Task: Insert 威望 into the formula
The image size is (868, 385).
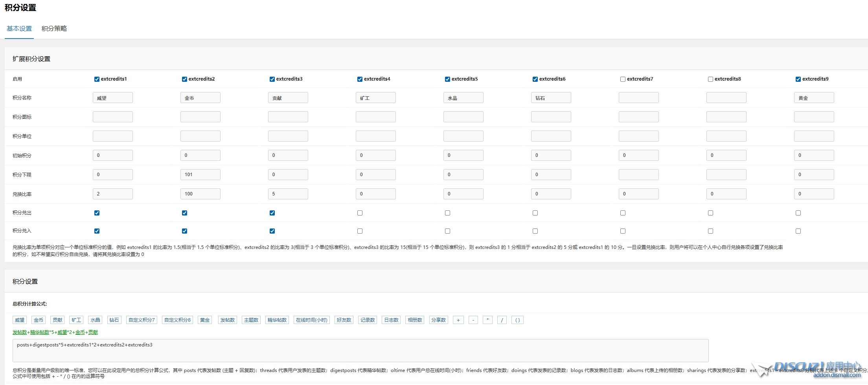Action: (x=20, y=320)
